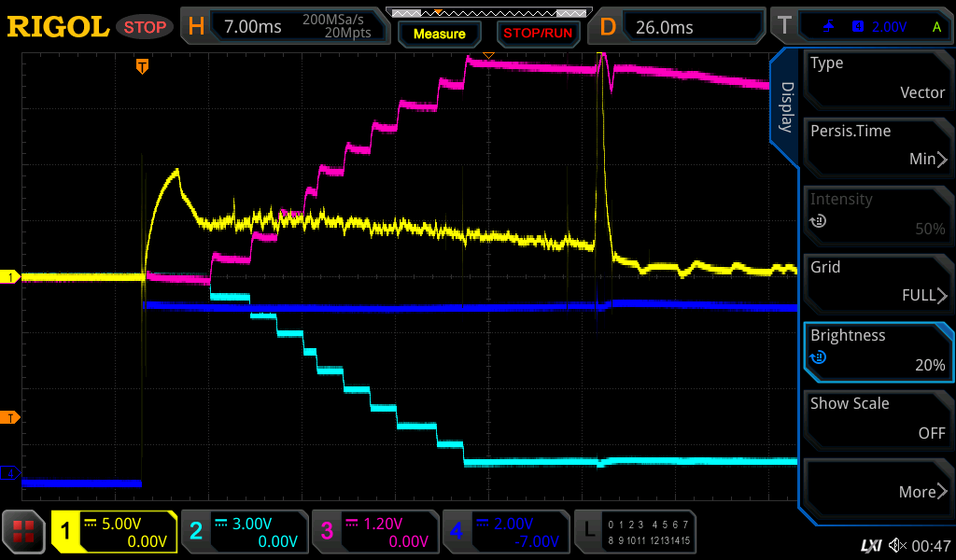Click the muted speaker sound icon

pyautogui.click(x=897, y=545)
